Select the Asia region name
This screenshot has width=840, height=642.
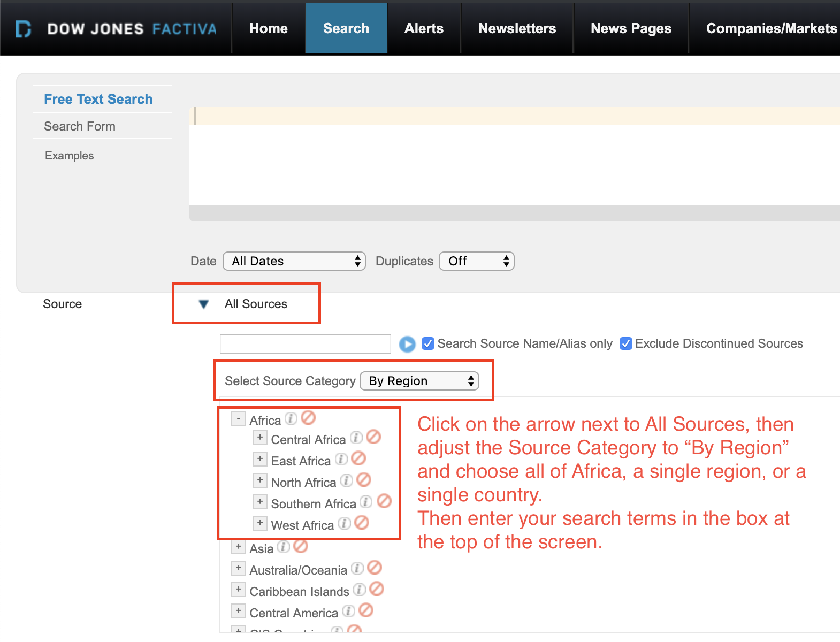point(262,548)
